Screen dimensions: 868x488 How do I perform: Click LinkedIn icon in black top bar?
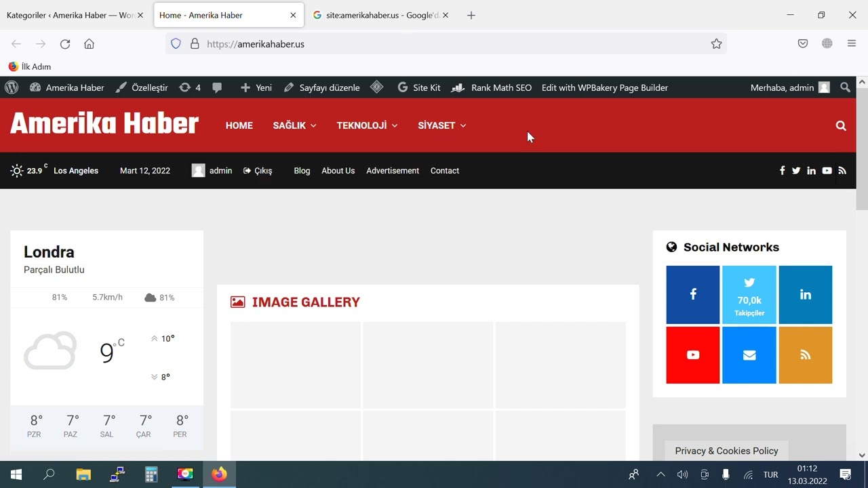[811, 171]
